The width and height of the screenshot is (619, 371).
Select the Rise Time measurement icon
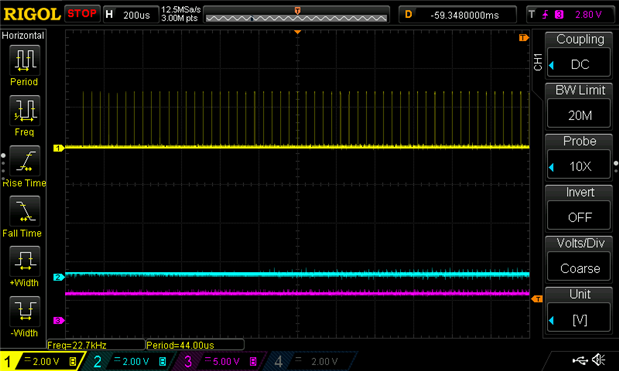click(x=24, y=161)
